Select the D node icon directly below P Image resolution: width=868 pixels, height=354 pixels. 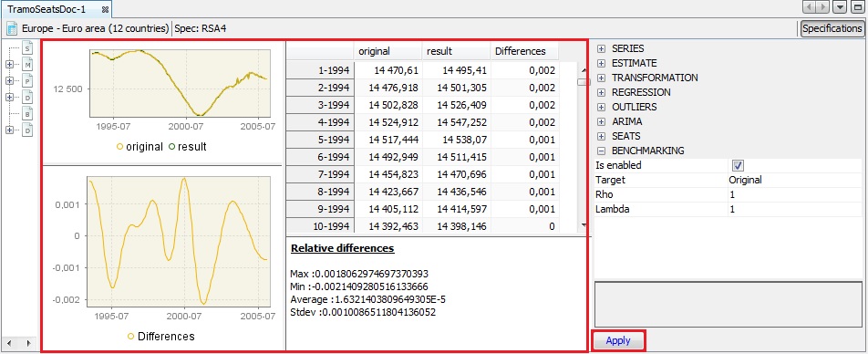point(27,98)
